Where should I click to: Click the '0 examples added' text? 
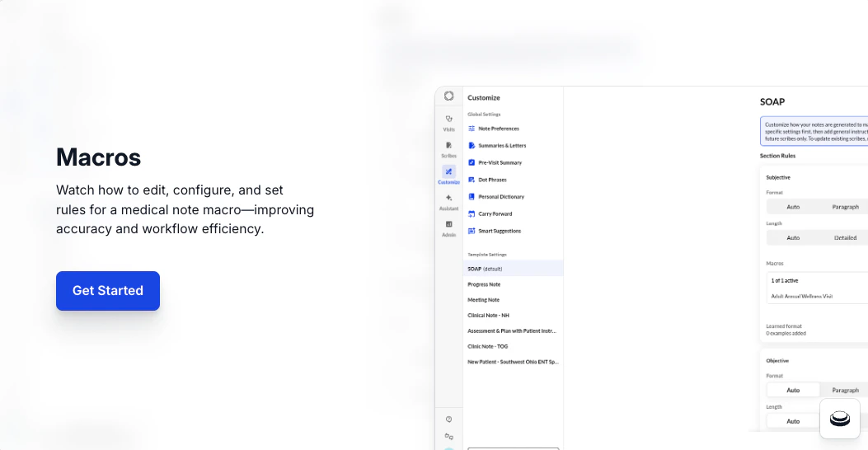click(x=786, y=333)
